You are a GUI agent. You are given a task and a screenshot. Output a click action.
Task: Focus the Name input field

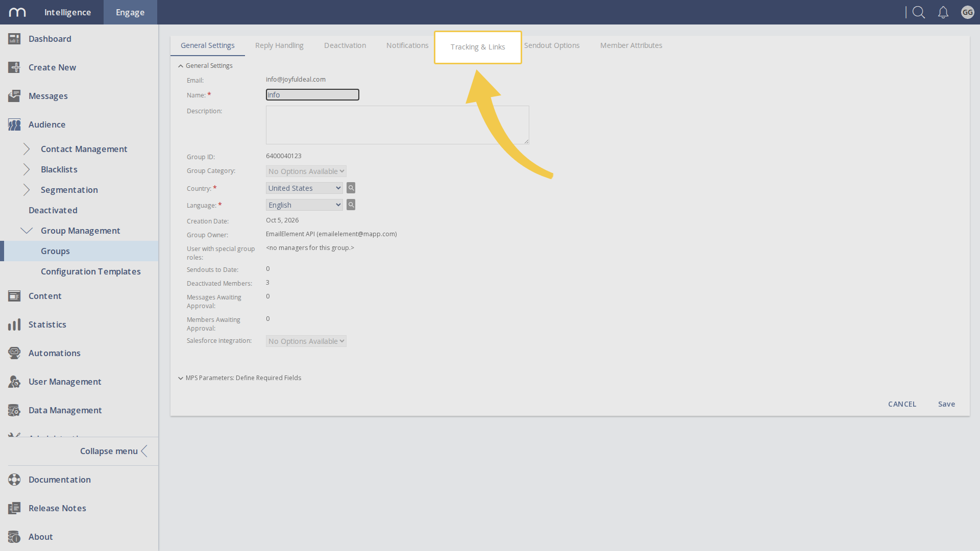coord(312,95)
